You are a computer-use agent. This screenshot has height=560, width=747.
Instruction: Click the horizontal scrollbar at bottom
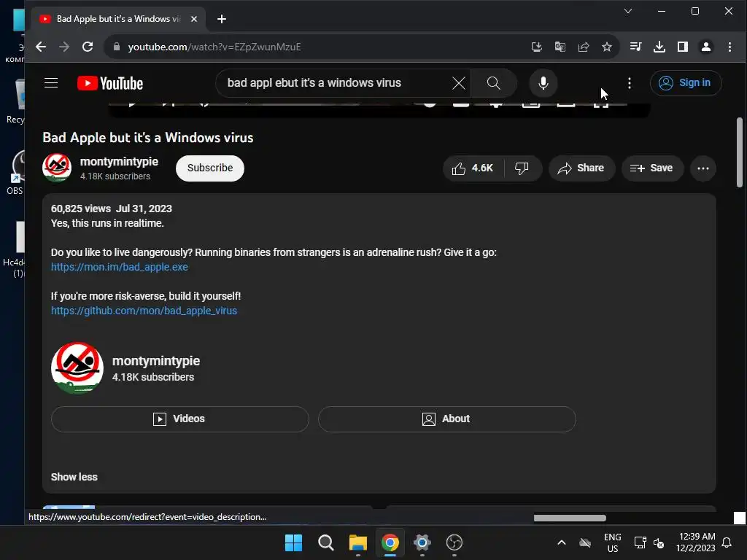coord(570,518)
